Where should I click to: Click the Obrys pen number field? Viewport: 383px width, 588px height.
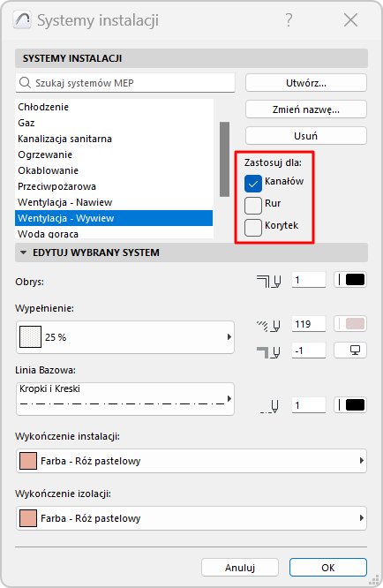coord(309,280)
